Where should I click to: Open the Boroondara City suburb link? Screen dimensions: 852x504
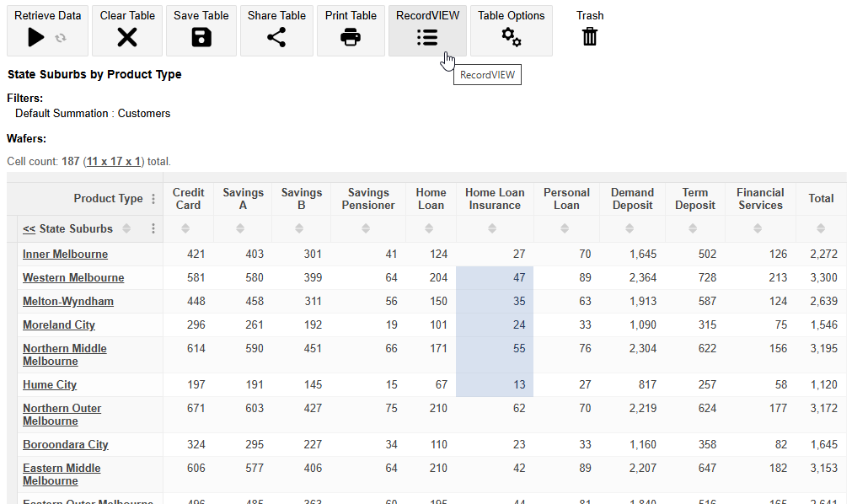tap(67, 444)
